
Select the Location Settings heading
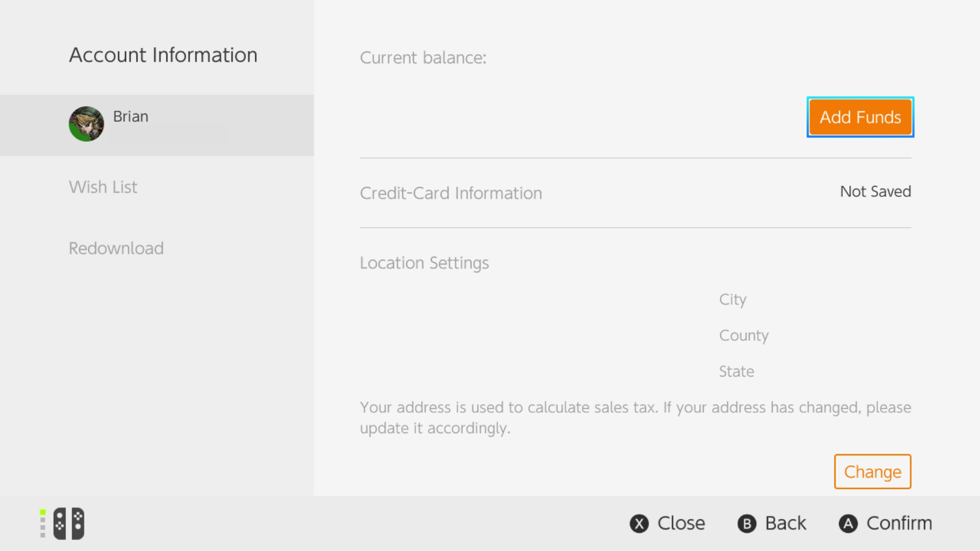(424, 263)
